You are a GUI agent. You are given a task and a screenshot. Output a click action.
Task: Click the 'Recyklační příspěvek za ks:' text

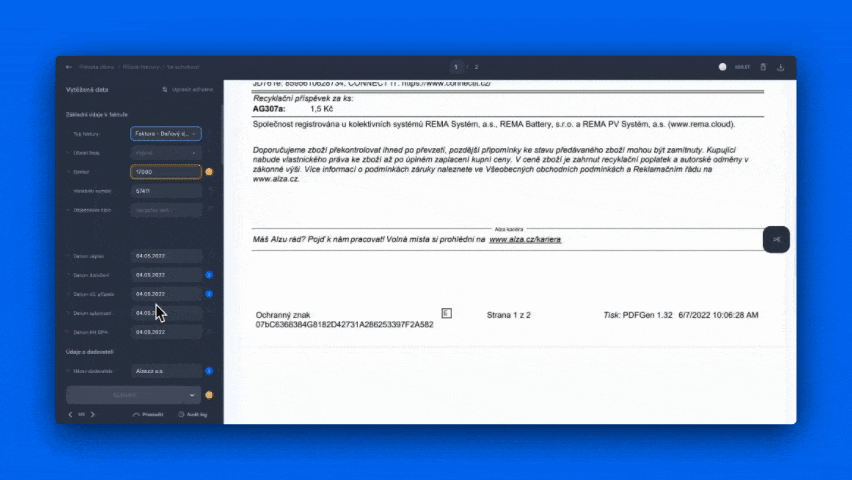[x=303, y=98]
